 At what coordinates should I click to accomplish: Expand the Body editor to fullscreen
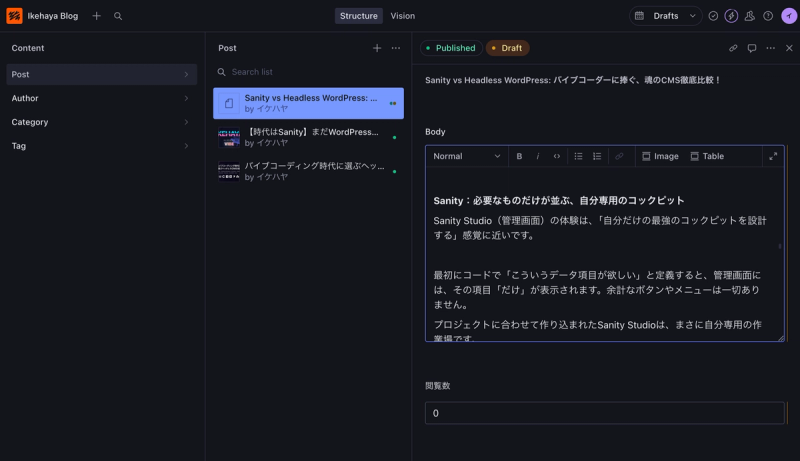tap(773, 156)
